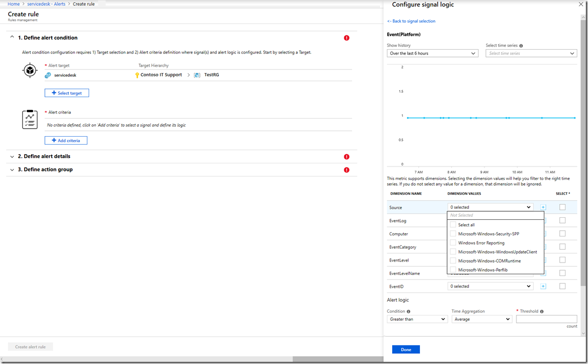Click the info icon next to Threshold
The height and width of the screenshot is (364, 588).
542,312
